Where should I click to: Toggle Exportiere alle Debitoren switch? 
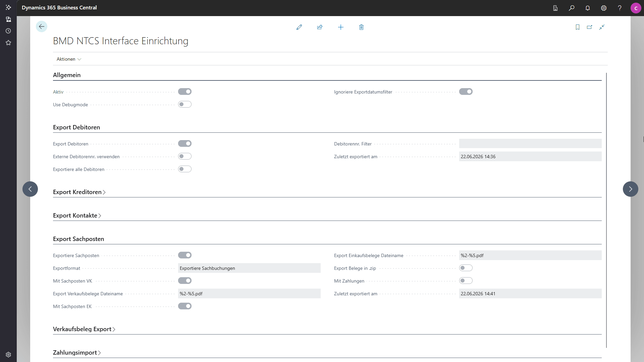(185, 169)
